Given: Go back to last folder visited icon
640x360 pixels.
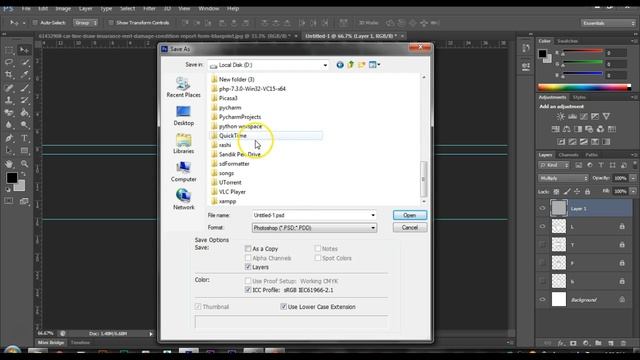Looking at the screenshot, I should (x=340, y=65).
